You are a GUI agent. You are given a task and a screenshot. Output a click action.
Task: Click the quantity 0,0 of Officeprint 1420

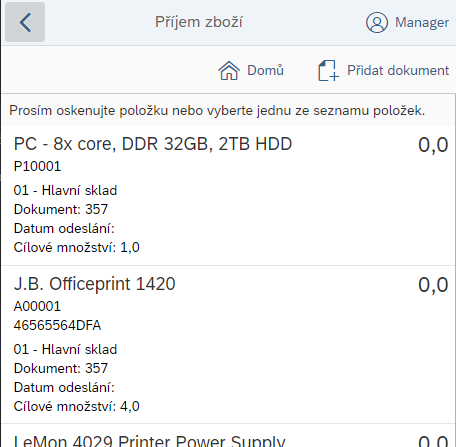coord(433,285)
